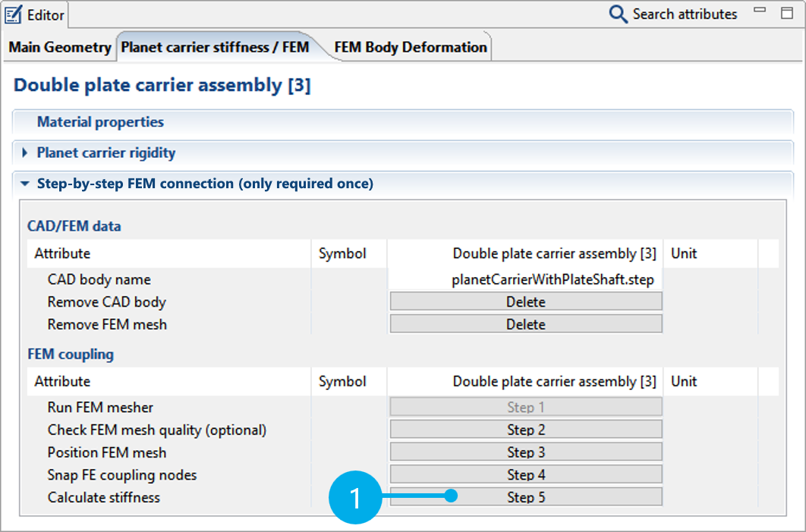Click Delete next to Remove FEM mesh
This screenshot has width=806, height=532.
coord(525,323)
